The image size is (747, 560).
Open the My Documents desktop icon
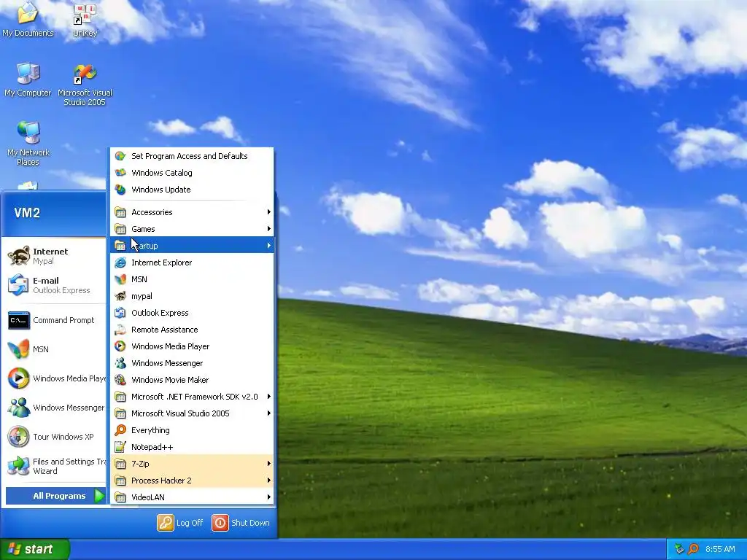coord(28,13)
